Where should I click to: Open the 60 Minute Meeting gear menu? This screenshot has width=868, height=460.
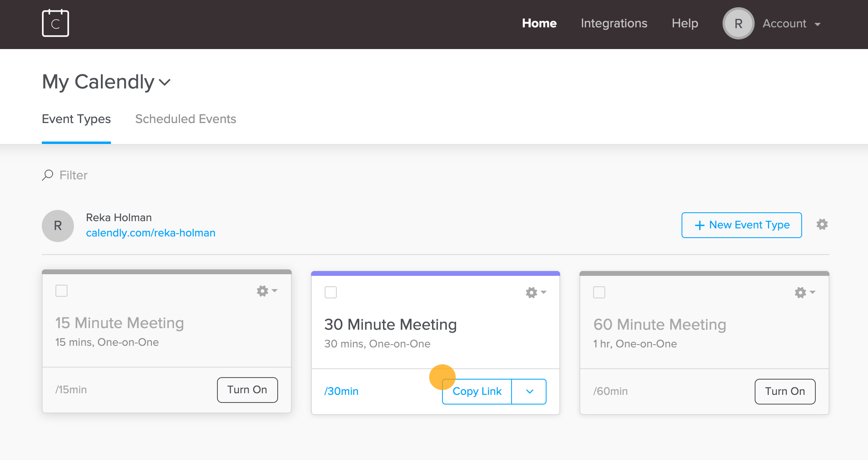point(805,292)
